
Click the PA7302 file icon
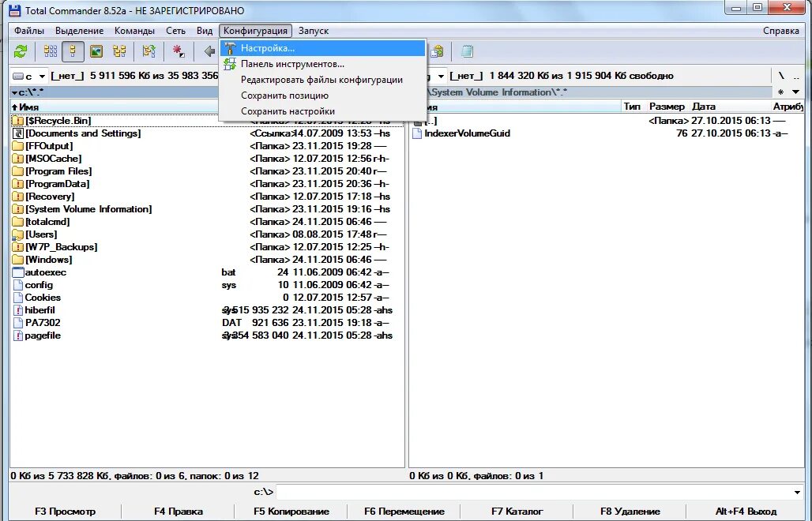[17, 323]
